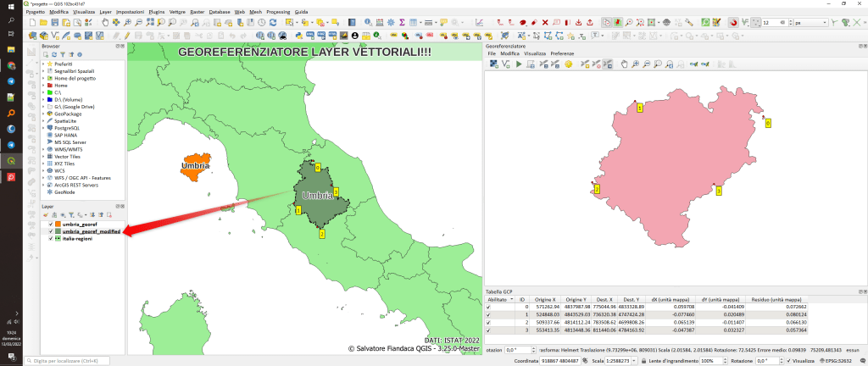Open georeferencer transformation settings gear icon
868x366 pixels.
(569, 64)
